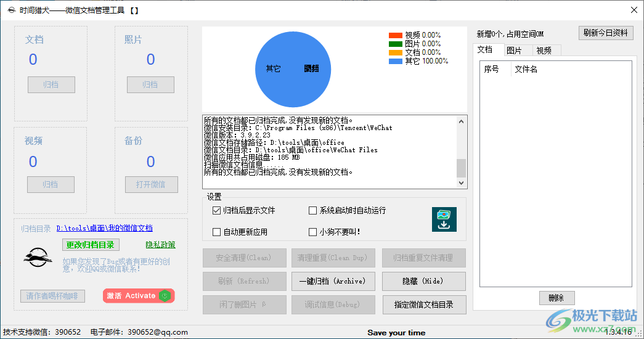644x339 pixels.
Task: Click the 刷新今日资料 button
Action: (606, 33)
